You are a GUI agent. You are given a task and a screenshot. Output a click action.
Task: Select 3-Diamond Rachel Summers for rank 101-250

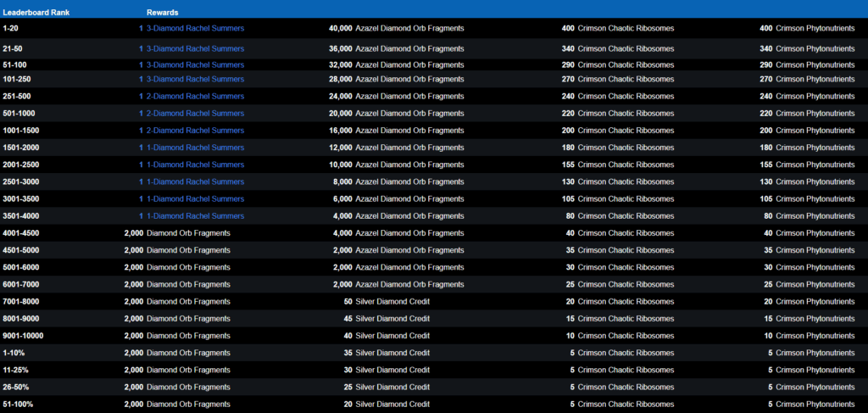click(195, 79)
